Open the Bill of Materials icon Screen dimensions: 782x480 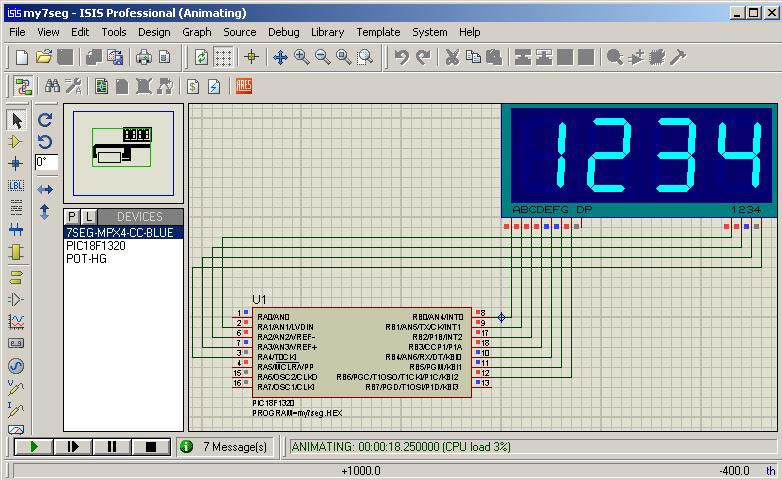click(193, 87)
